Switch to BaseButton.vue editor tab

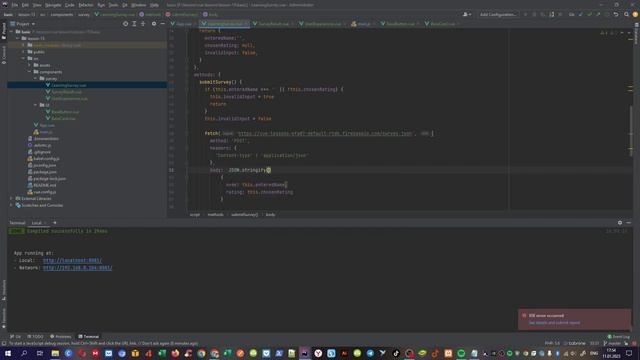pos(400,24)
